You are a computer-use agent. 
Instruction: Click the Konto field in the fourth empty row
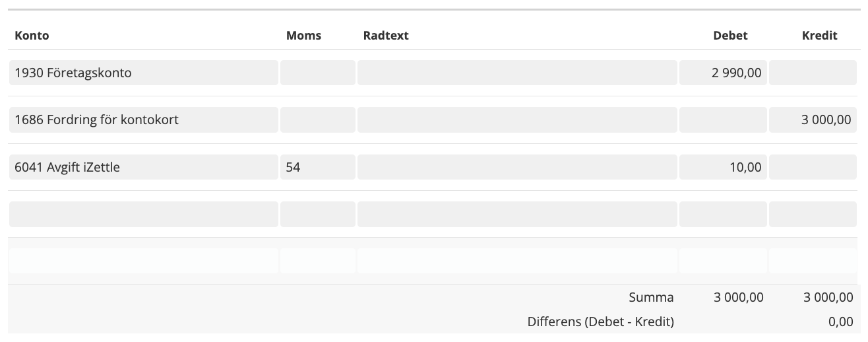(x=143, y=215)
